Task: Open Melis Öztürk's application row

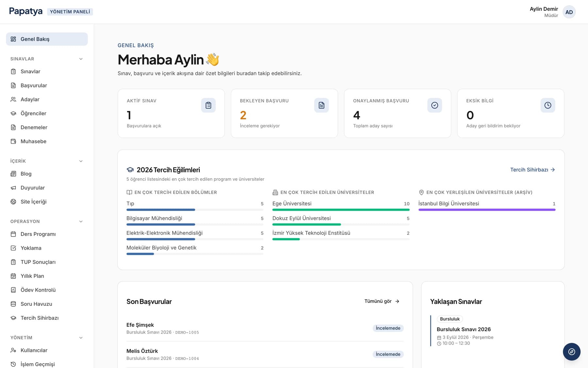Action: pyautogui.click(x=265, y=355)
